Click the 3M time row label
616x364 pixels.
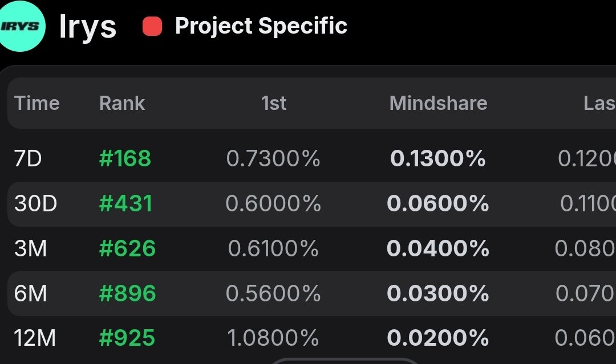tap(31, 249)
